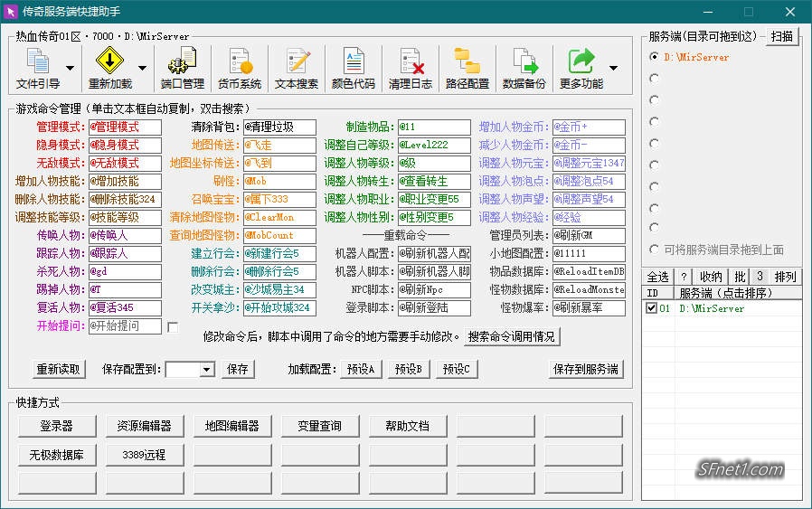Launch the 文本搜索 text search tool
Image resolution: width=812 pixels, height=509 pixels.
click(x=297, y=69)
